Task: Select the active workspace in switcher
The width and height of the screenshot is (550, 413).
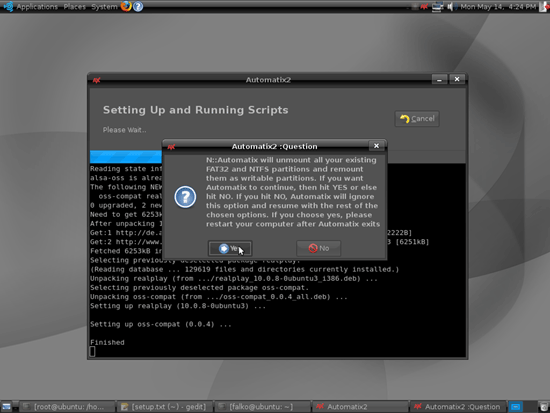Action: pos(515,407)
